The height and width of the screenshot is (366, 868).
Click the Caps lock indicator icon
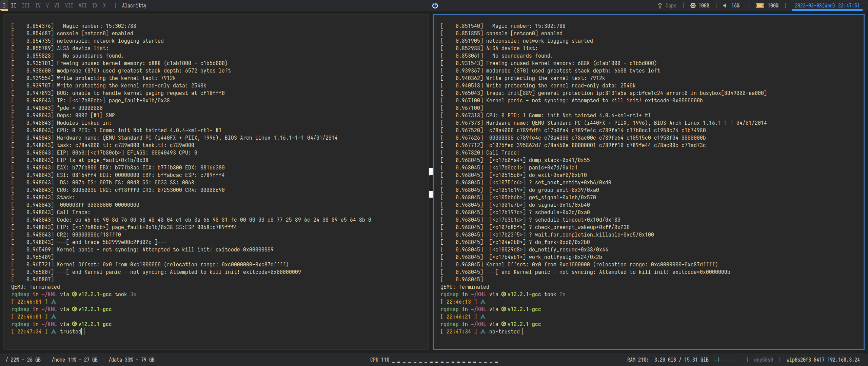coord(660,5)
